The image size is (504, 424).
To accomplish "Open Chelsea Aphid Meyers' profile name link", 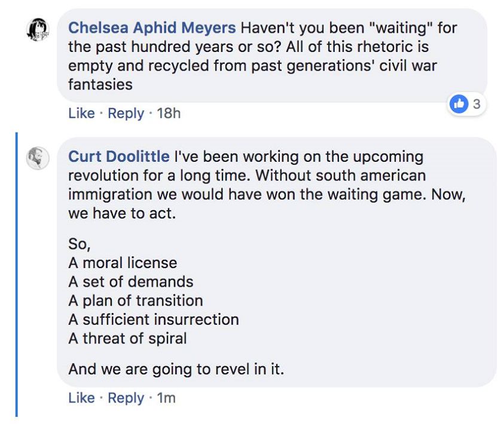I will (152, 27).
